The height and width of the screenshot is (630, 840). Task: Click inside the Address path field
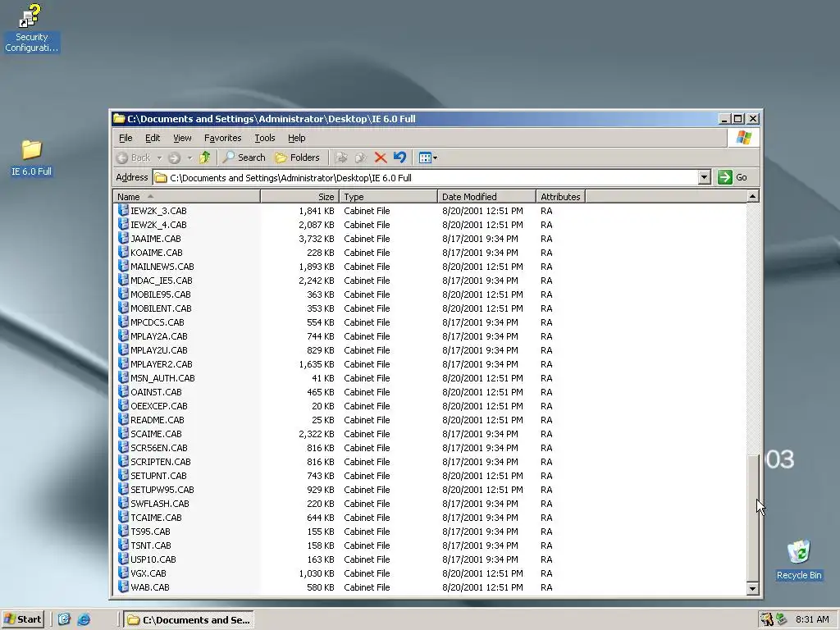(x=426, y=177)
